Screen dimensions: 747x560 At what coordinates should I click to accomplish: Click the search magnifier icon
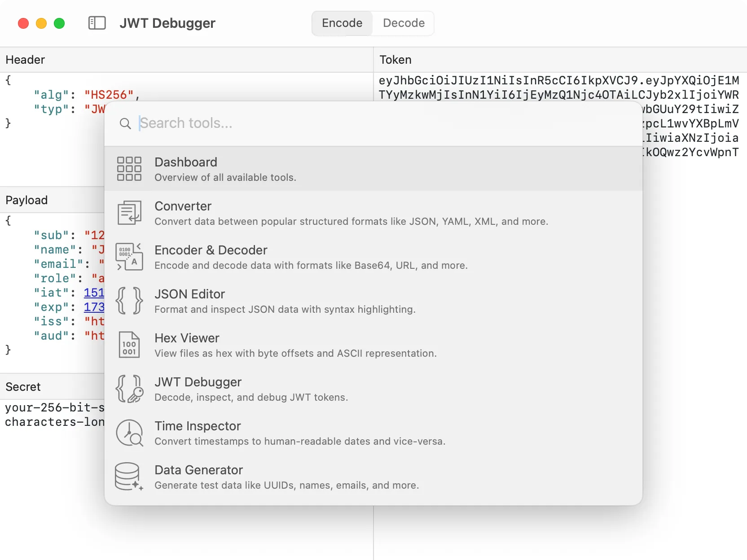[125, 123]
